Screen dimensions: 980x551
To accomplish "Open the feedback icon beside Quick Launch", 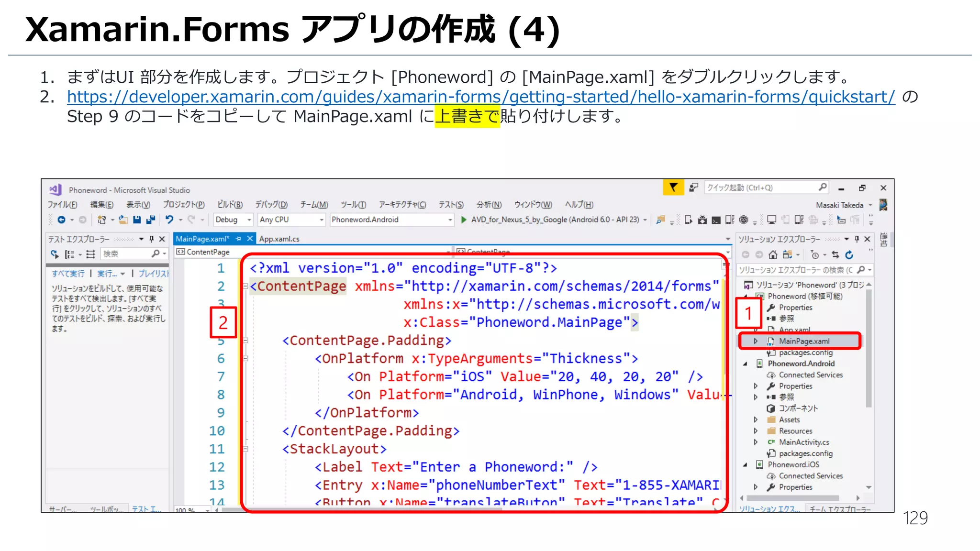I will coord(694,187).
